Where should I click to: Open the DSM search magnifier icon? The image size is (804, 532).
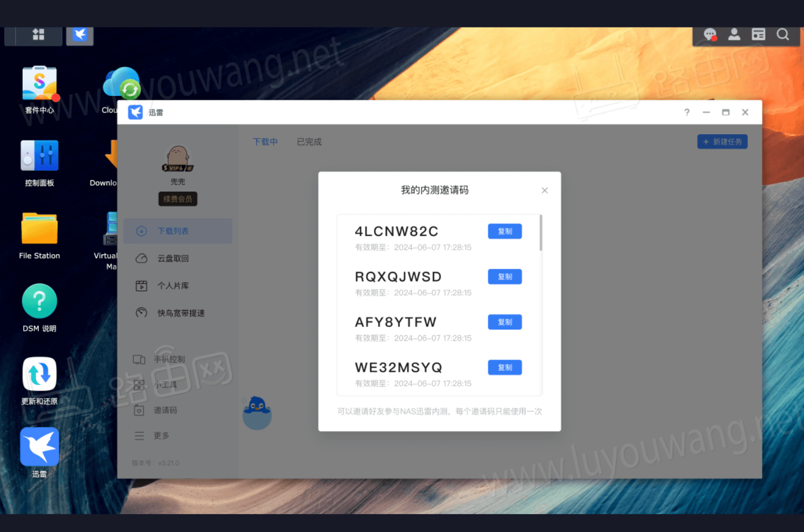pos(782,35)
